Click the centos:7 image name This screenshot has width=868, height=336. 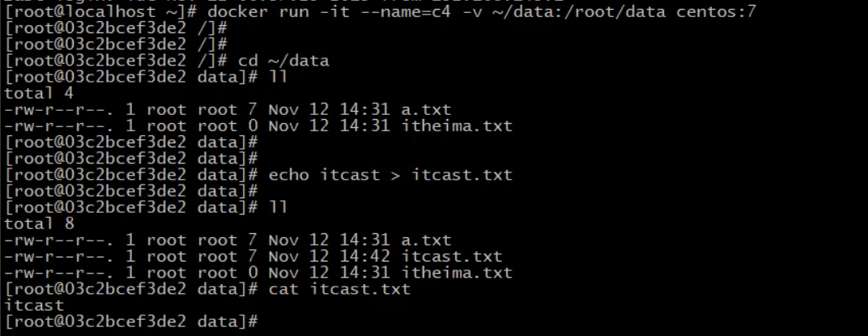(716, 11)
